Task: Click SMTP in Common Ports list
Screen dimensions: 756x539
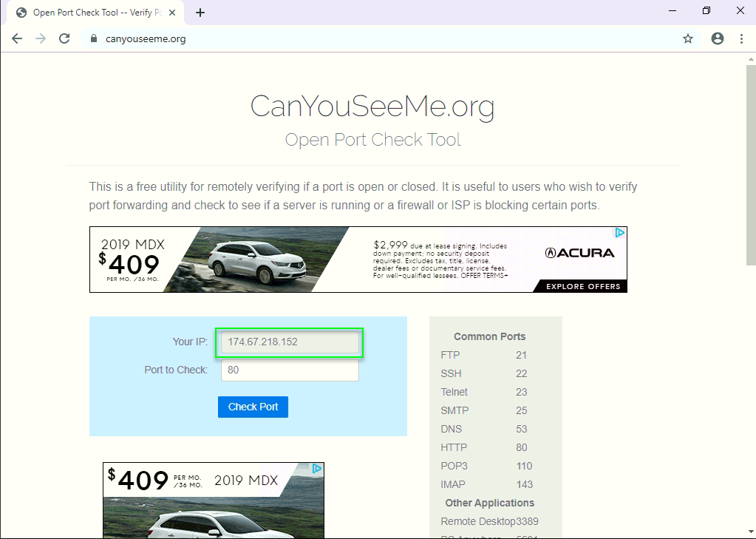Action: [x=454, y=410]
